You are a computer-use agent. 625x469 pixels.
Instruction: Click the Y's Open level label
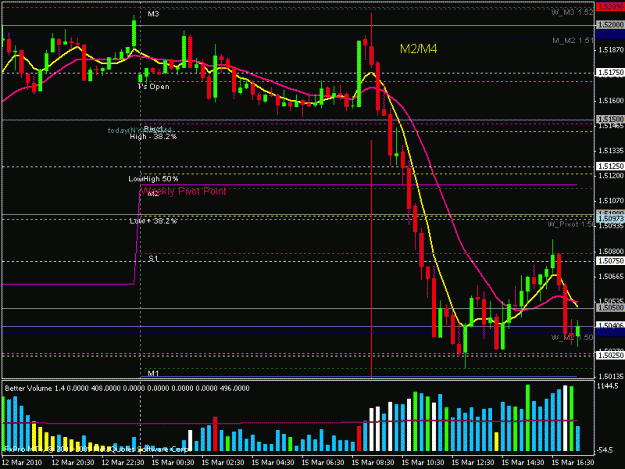click(x=153, y=86)
